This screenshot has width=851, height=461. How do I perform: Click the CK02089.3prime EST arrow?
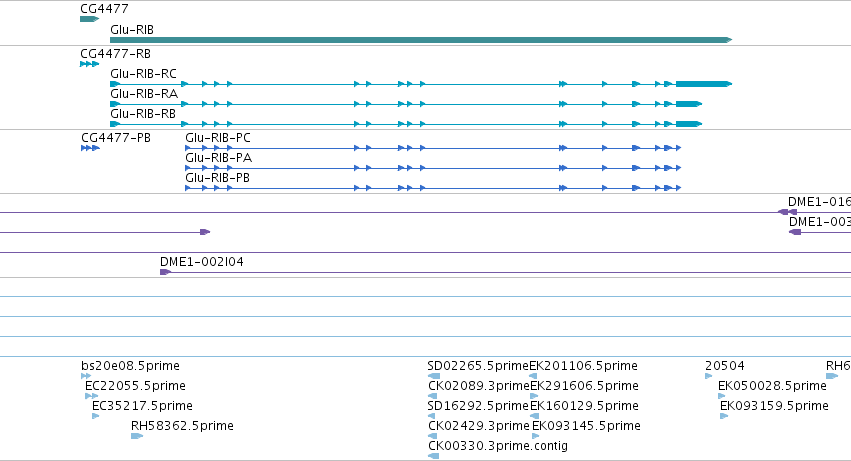(433, 396)
